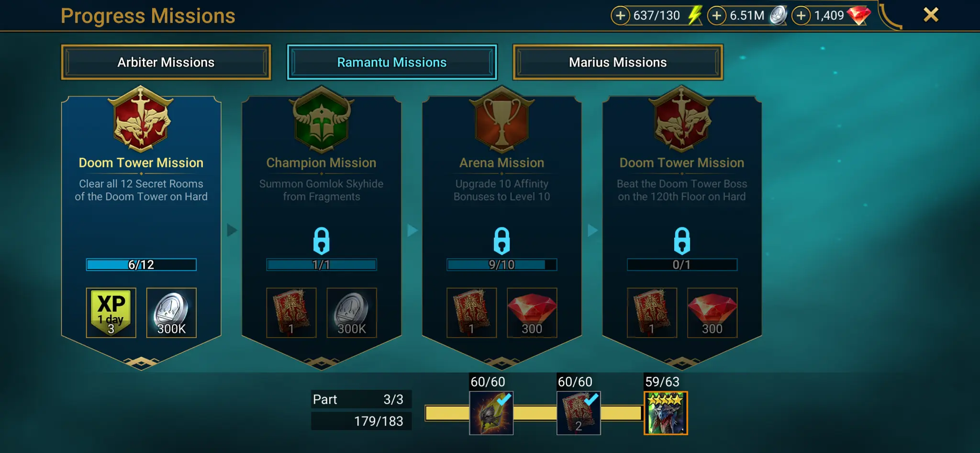Close the Progress Missions screen

point(931,15)
